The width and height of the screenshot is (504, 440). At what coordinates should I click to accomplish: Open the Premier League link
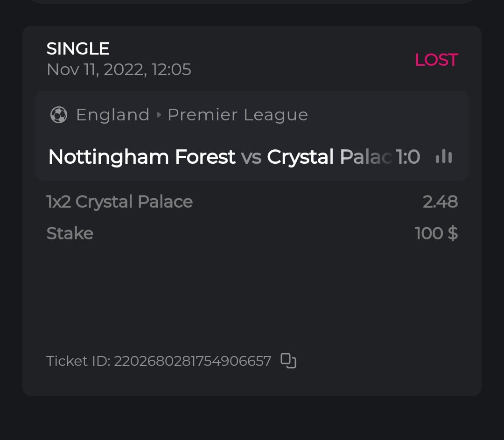pyautogui.click(x=238, y=115)
